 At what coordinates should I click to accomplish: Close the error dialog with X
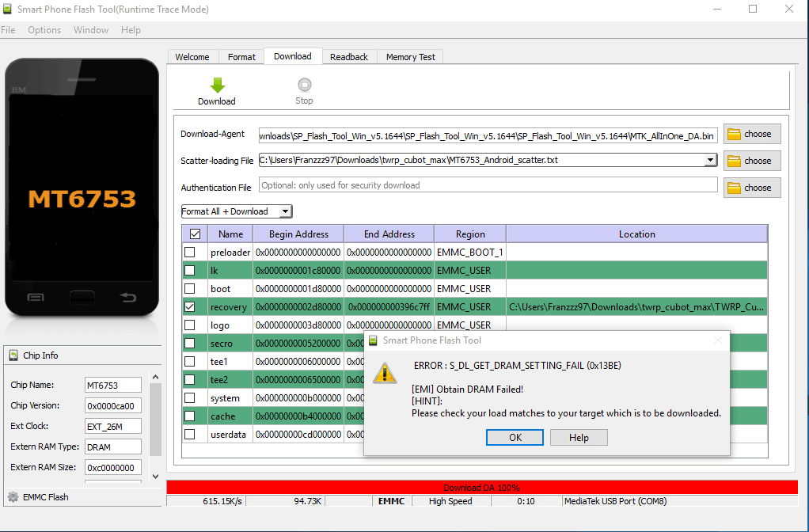pos(718,340)
